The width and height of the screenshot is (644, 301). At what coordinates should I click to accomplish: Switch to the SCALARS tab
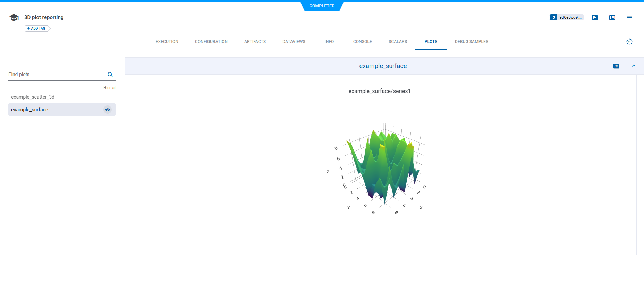coord(398,42)
